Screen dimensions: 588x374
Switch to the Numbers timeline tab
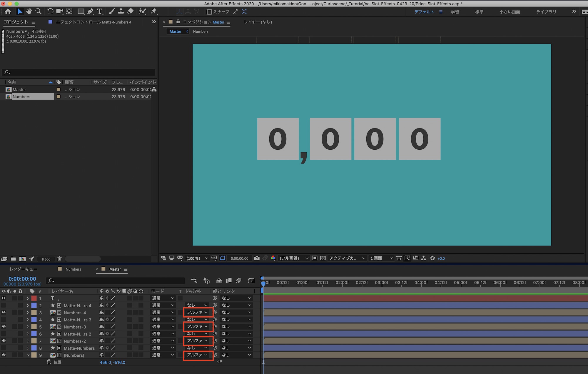pyautogui.click(x=73, y=269)
